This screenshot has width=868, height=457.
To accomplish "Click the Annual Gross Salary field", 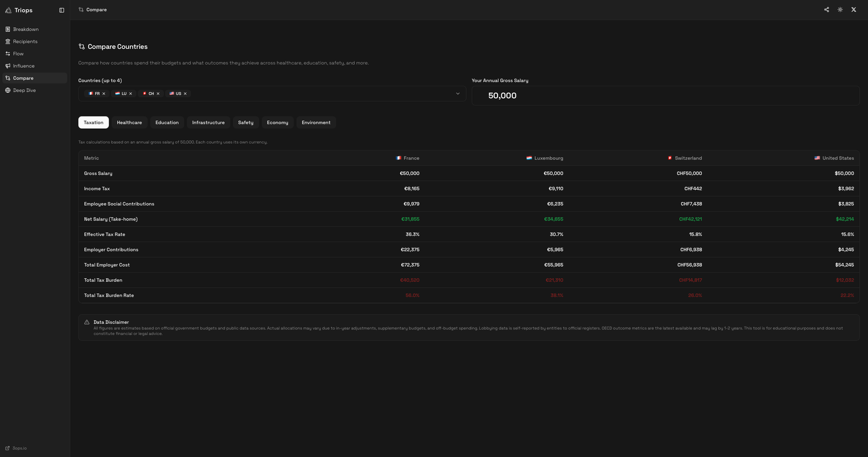I will click(x=665, y=96).
